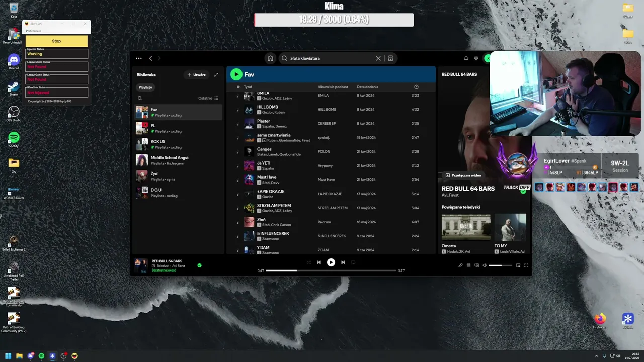Clear the Spotify search field
Screen dimensions: 644x362
[378, 58]
